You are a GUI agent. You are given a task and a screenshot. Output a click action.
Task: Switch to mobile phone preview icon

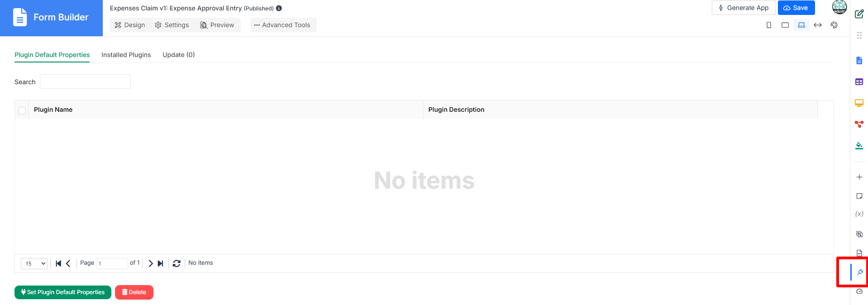pos(768,25)
